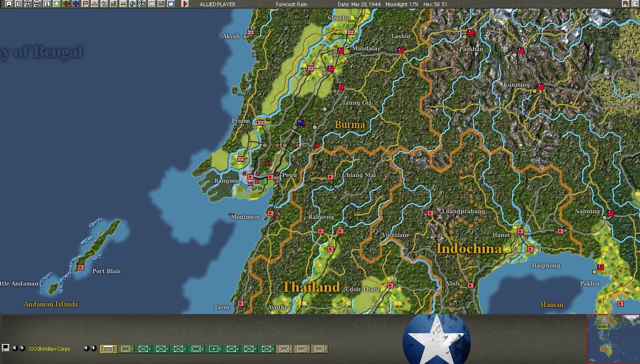Click the Rangoon city label
Viewport: 640px width, 364px height.
pos(226,181)
